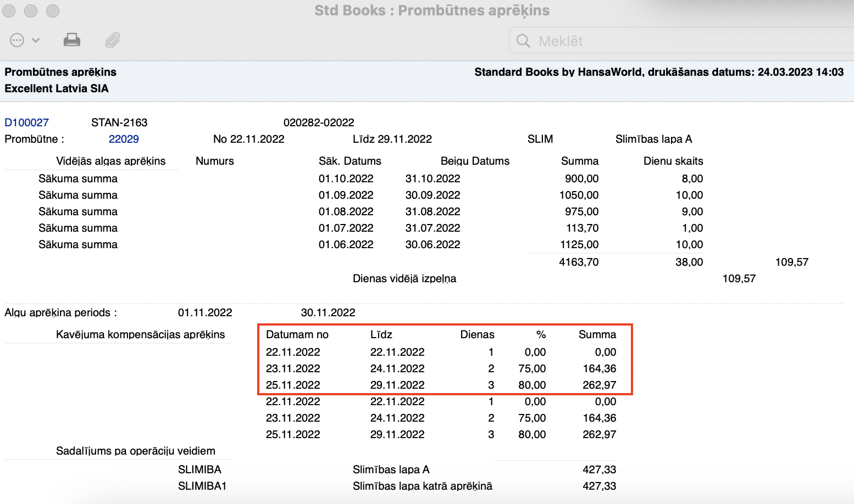
Task: Click the total sum 4163,70
Action: (x=579, y=262)
